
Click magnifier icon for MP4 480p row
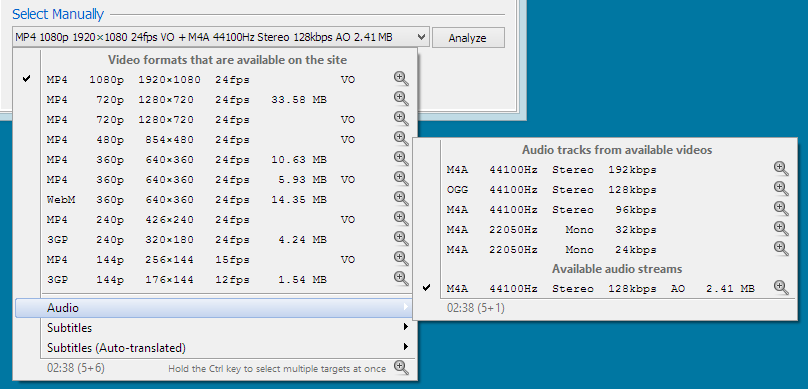point(401,139)
